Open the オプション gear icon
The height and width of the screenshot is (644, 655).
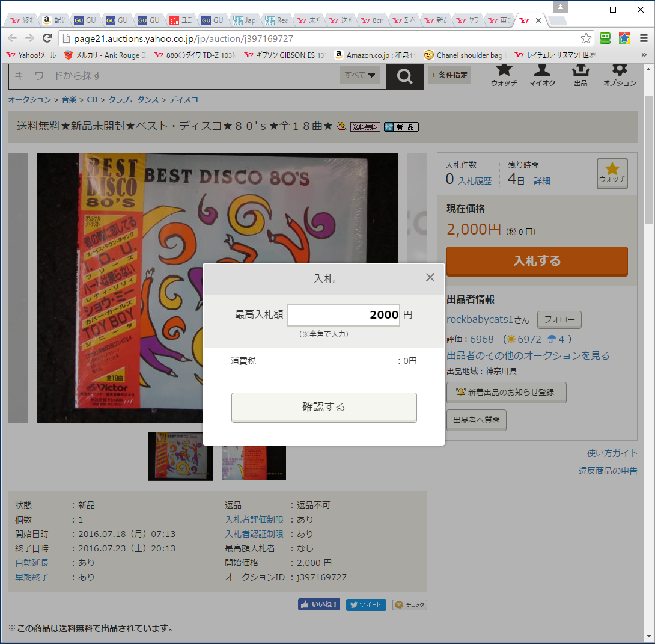tap(620, 75)
